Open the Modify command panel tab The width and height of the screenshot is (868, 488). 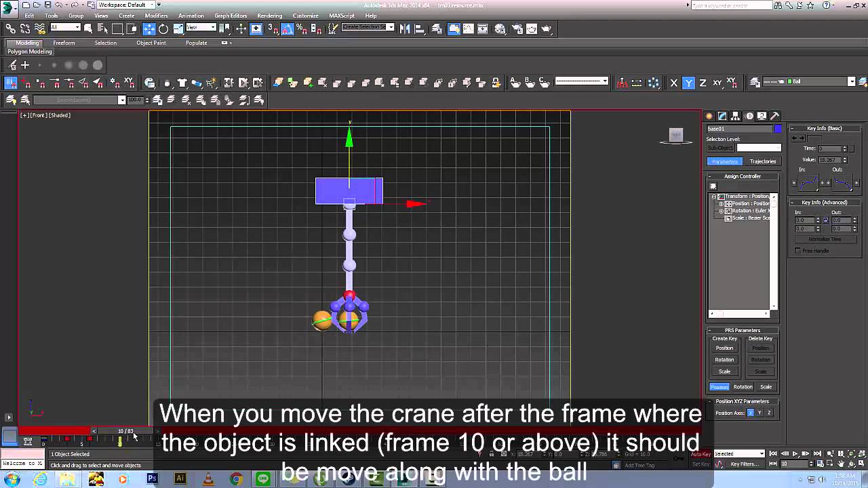722,116
